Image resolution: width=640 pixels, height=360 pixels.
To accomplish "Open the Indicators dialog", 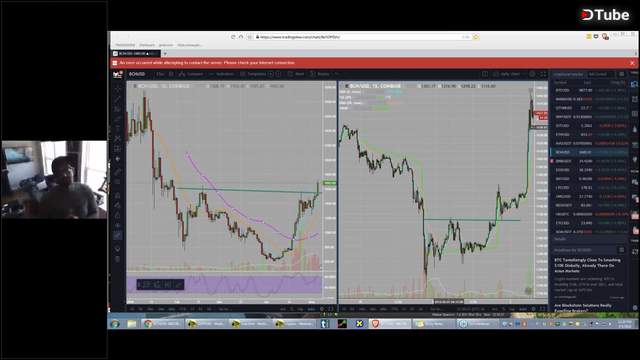I will coord(221,74).
